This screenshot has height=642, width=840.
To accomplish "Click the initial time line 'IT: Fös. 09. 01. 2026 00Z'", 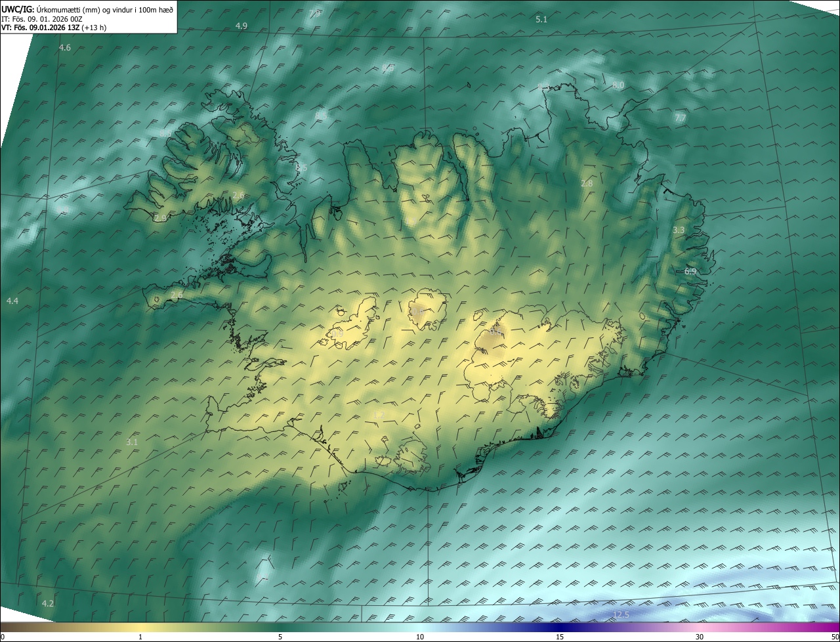I will click(41, 19).
